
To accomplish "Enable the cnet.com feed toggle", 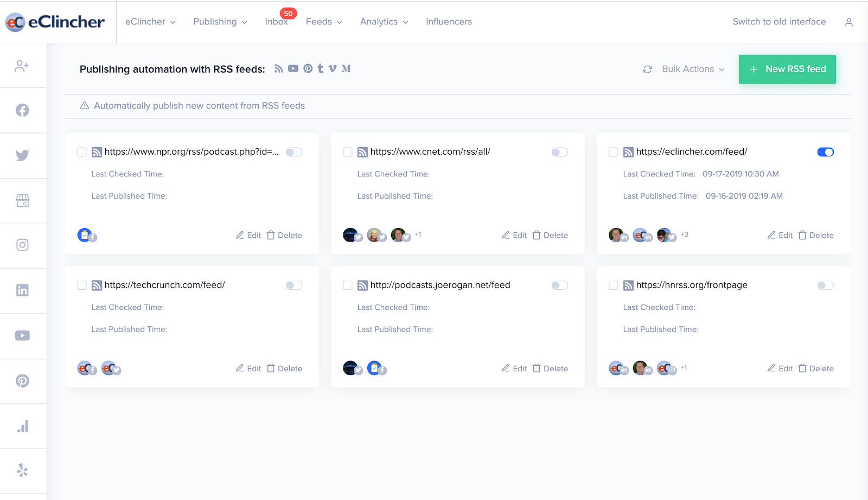I will pyautogui.click(x=560, y=152).
